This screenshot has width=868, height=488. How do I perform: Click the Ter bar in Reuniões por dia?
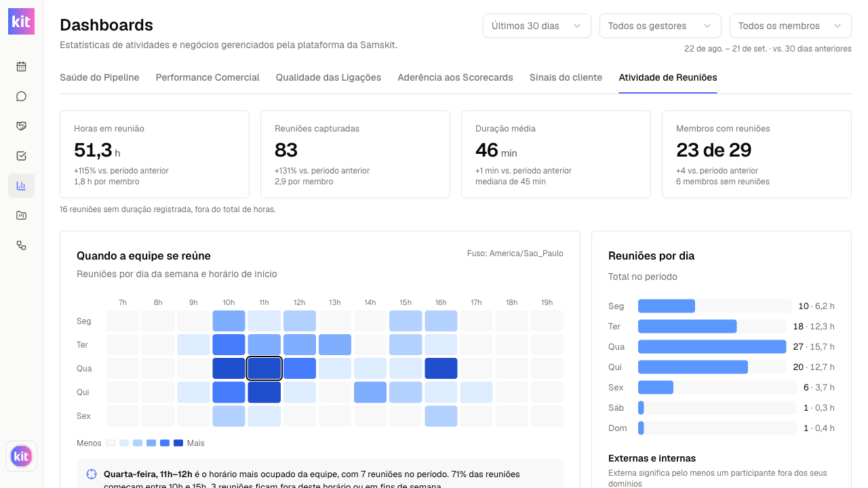(x=687, y=327)
